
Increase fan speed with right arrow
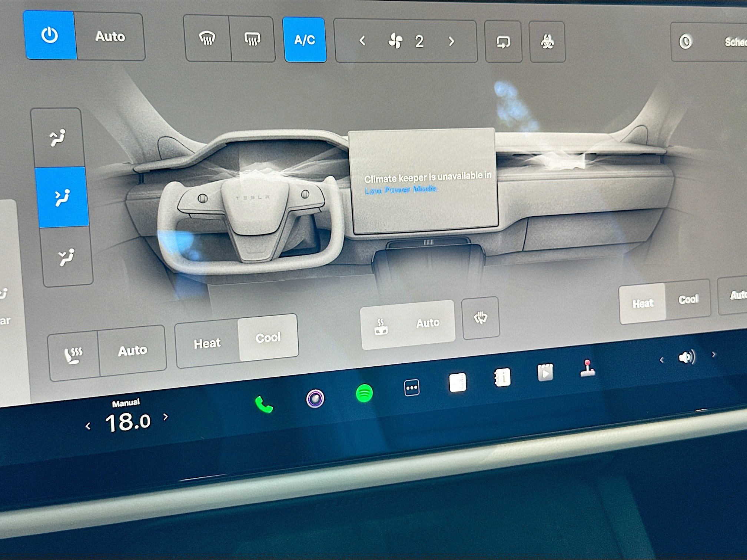pyautogui.click(x=451, y=41)
